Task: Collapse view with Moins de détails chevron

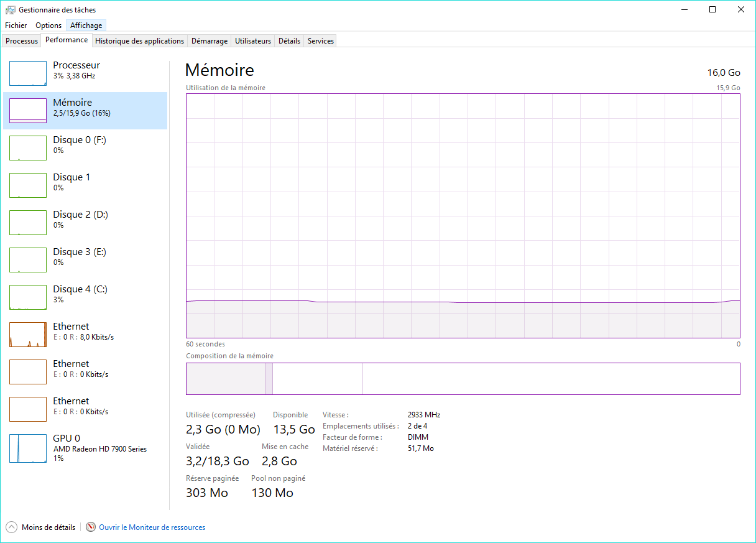Action: (11, 527)
